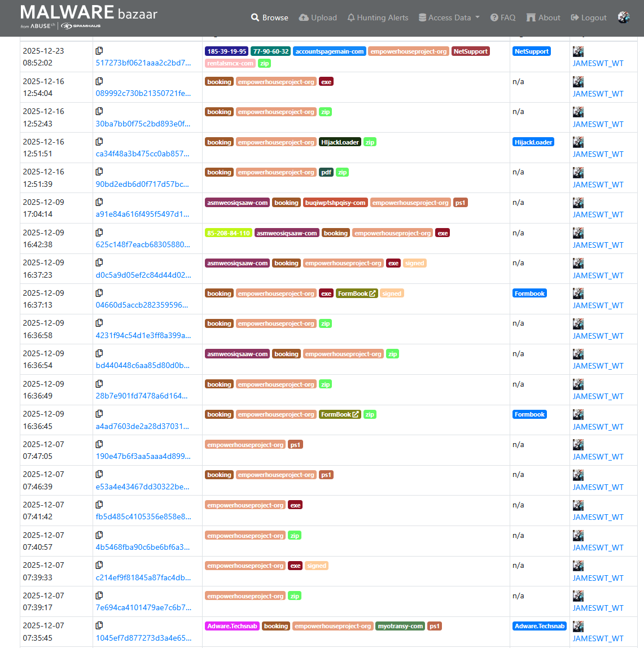The height and width of the screenshot is (648, 644).
Task: Click the HIjackLoader tag in 12:51:51 row
Action: coord(340,142)
